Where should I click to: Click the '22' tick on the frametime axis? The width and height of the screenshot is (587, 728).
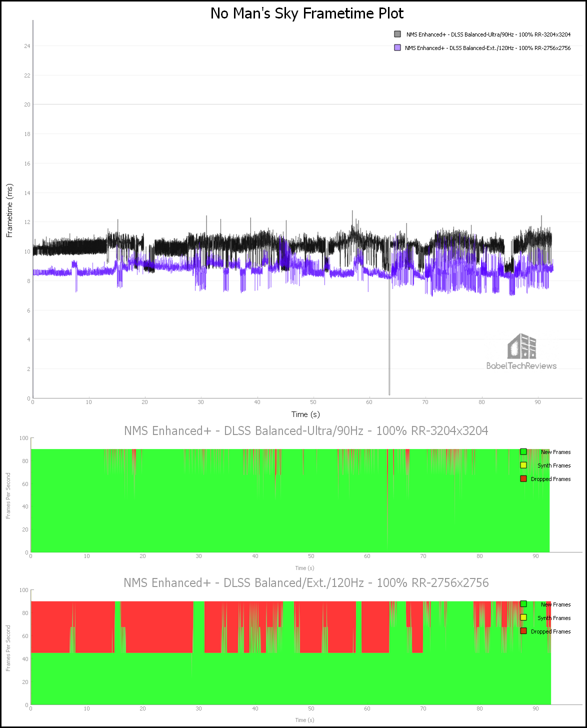click(x=27, y=75)
